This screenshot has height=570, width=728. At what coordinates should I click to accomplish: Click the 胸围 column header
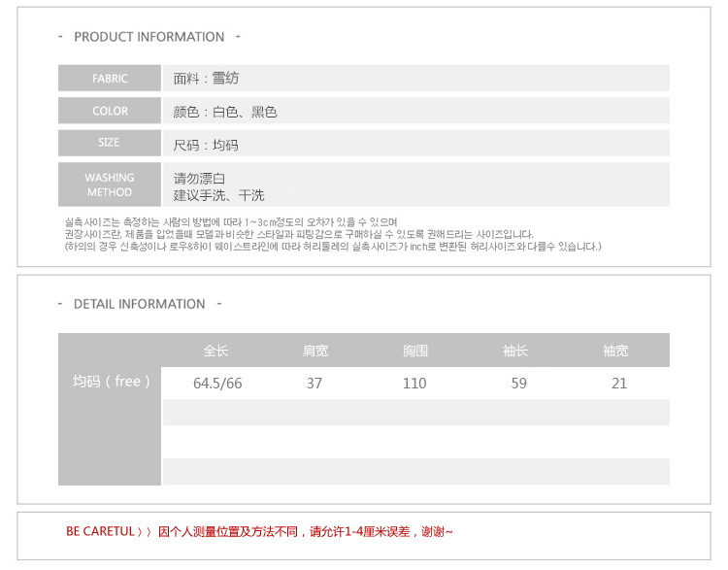point(414,351)
